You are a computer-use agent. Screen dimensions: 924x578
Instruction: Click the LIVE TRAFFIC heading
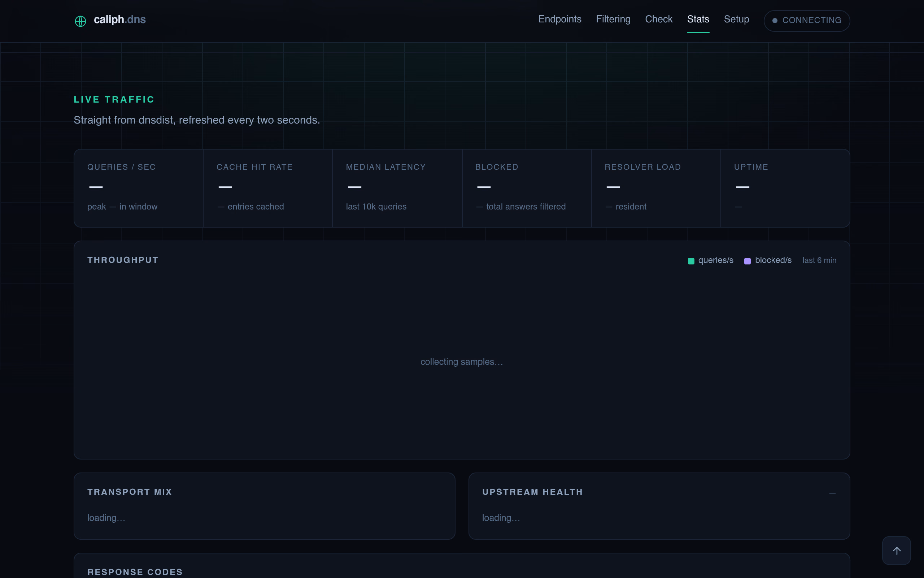114,99
